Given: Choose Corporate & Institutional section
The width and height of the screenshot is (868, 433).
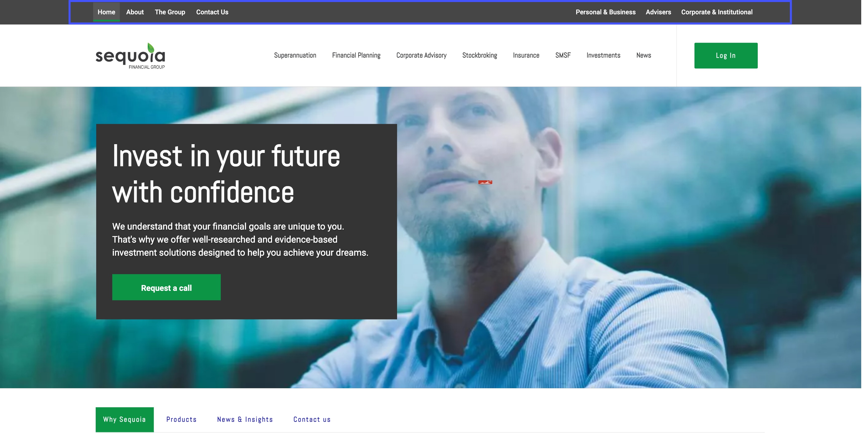Looking at the screenshot, I should pos(717,12).
